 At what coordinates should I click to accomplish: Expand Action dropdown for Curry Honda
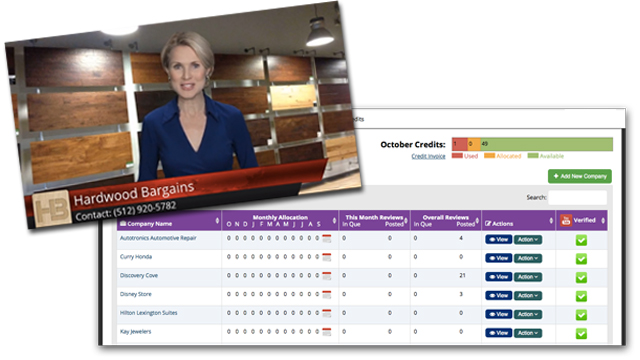click(528, 258)
